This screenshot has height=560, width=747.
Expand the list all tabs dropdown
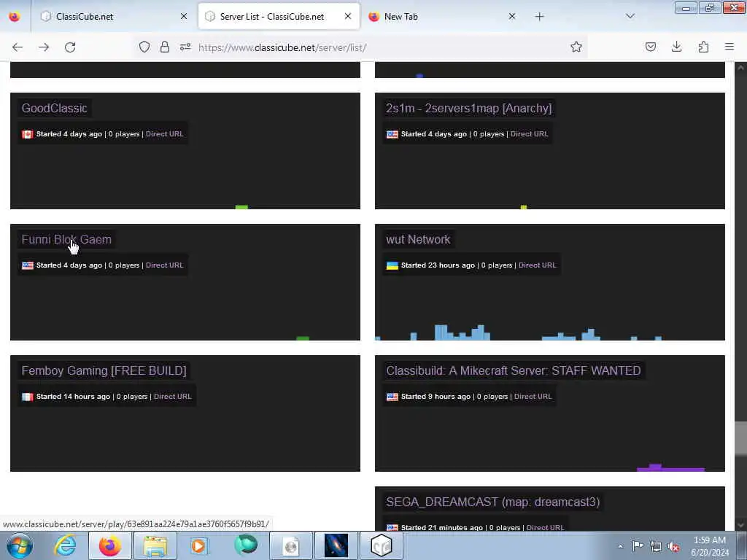(630, 16)
